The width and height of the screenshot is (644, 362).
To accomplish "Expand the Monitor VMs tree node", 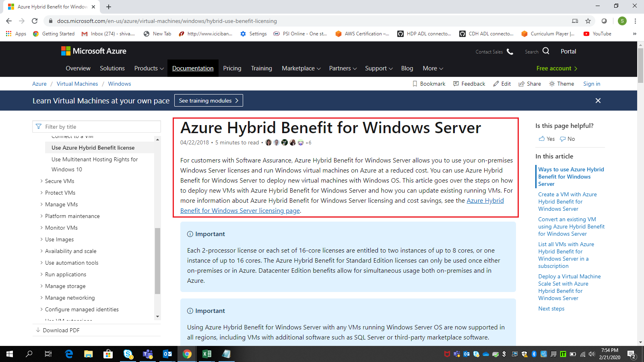I will point(41,228).
